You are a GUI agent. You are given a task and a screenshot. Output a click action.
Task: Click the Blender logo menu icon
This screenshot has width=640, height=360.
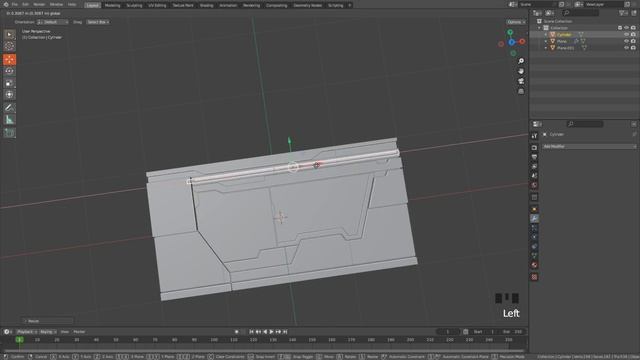6,4
